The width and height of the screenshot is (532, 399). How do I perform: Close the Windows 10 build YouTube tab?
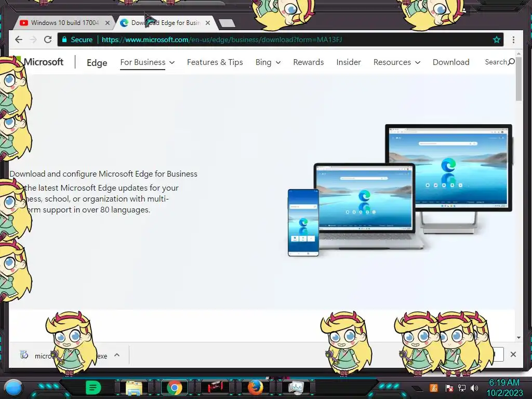click(x=108, y=23)
